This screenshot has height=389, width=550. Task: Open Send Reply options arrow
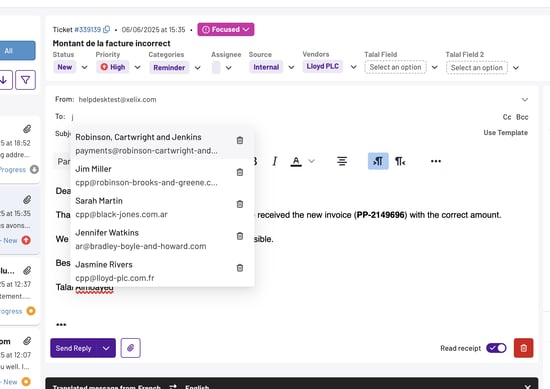coord(106,348)
